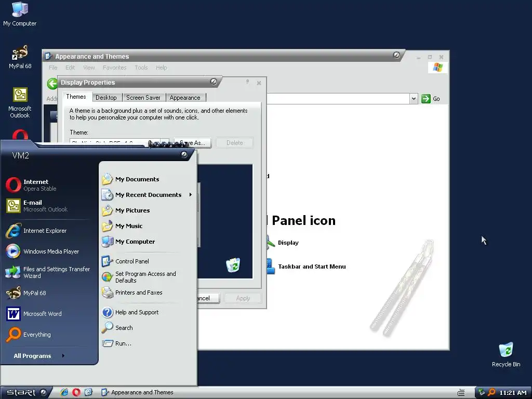Click Save As button in Display Properties
The image size is (532, 399).
click(192, 143)
